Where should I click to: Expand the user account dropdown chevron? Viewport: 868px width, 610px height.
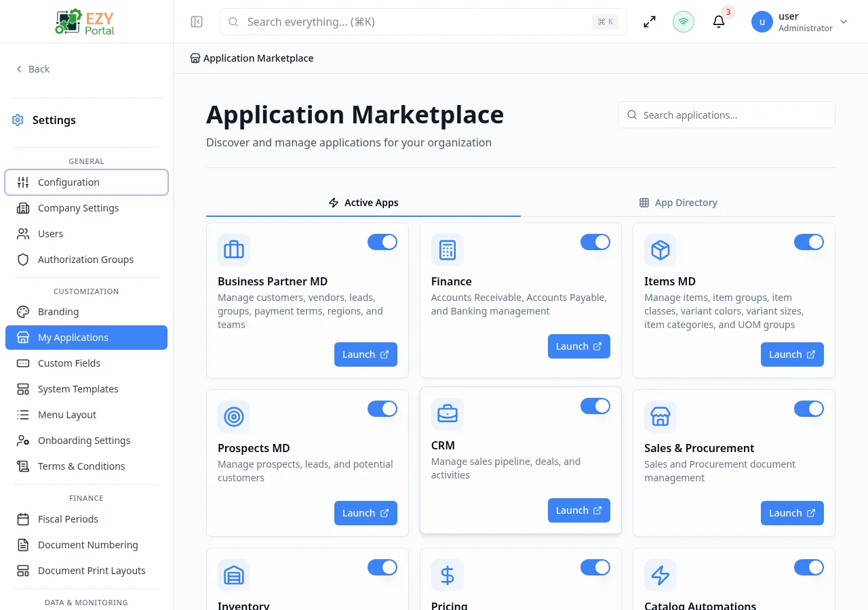point(844,22)
